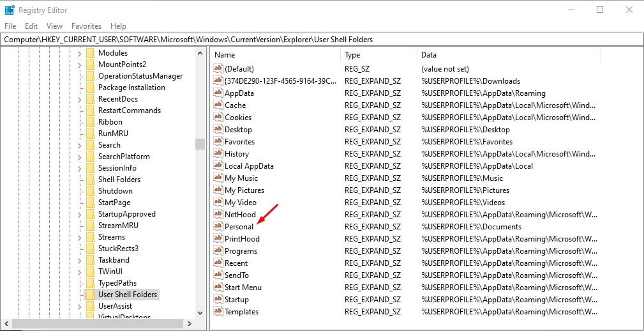Click the Programs value icon
644x331 pixels.
pyautogui.click(x=218, y=251)
